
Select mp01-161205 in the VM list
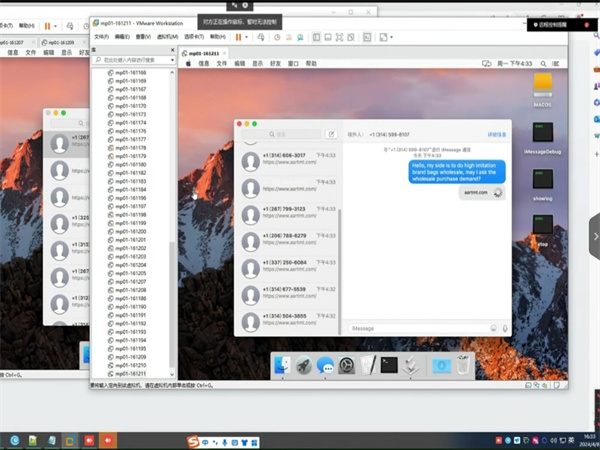pos(131,273)
